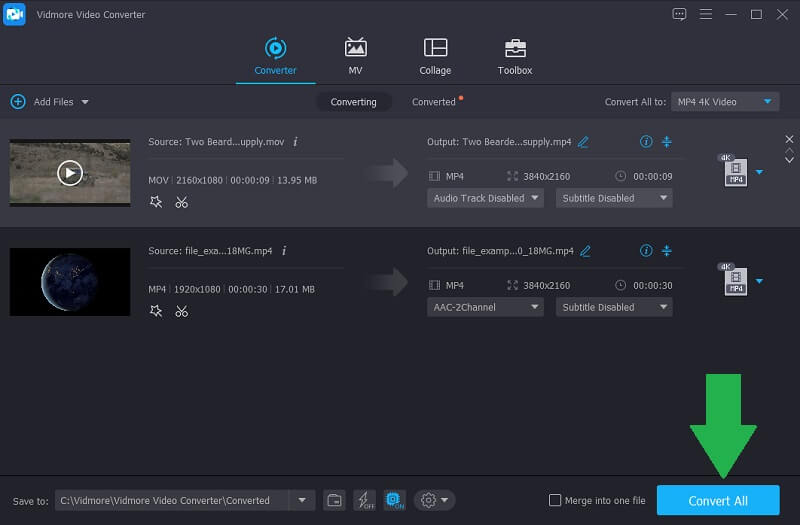Toggle the hardware acceleration lightning icon
Image resolution: width=800 pixels, height=525 pixels.
[364, 500]
